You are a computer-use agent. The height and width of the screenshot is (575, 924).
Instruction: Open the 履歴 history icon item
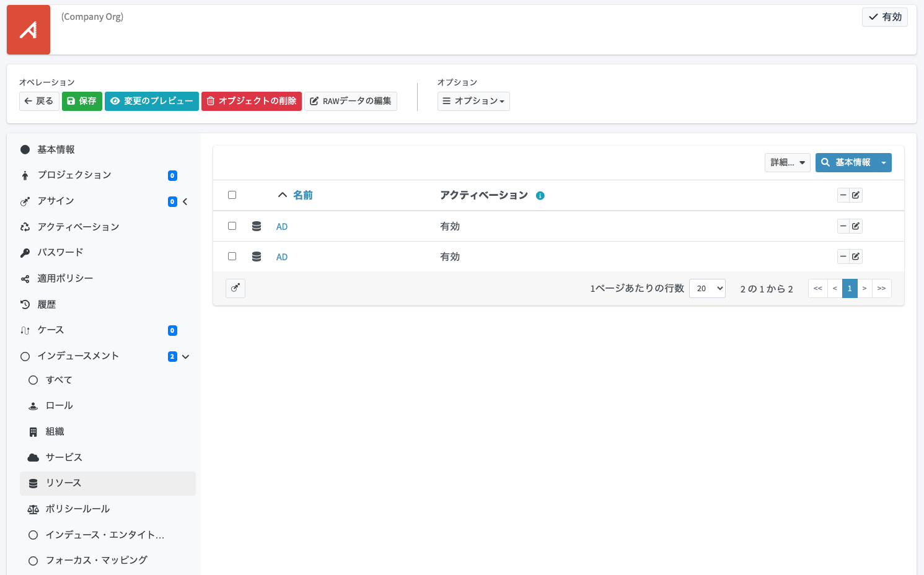[x=25, y=304]
